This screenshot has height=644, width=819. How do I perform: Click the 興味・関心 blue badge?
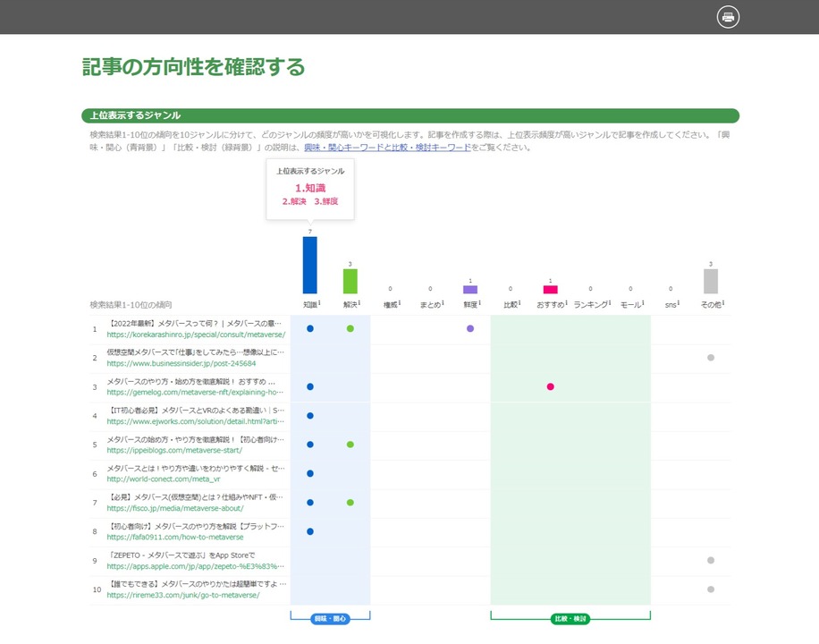click(x=330, y=619)
